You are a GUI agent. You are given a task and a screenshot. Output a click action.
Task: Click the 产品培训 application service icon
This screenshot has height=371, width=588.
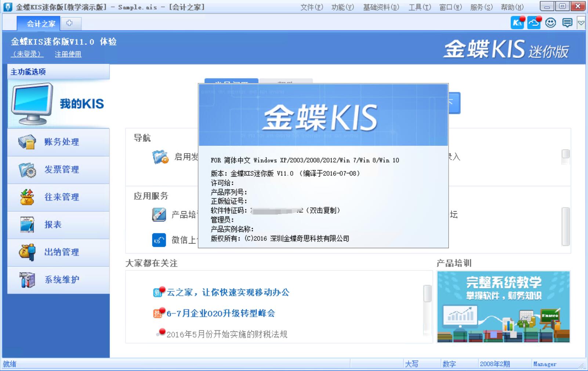(159, 215)
